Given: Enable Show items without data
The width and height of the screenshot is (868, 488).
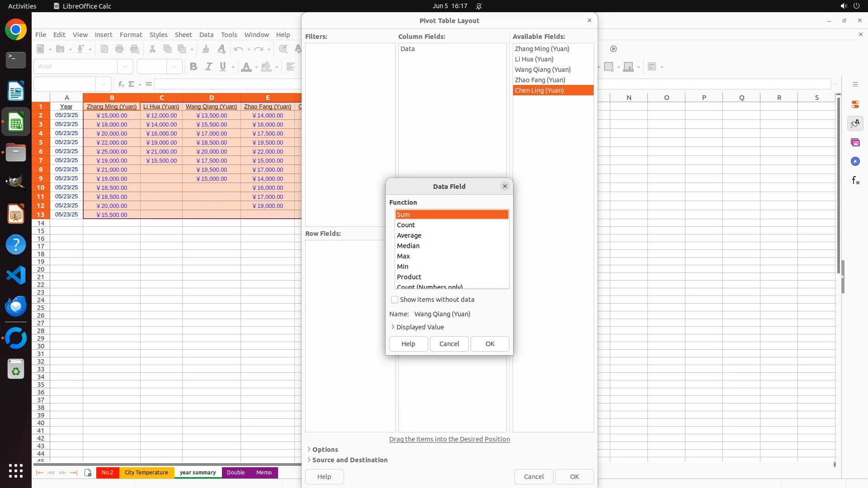Looking at the screenshot, I should coord(395,300).
